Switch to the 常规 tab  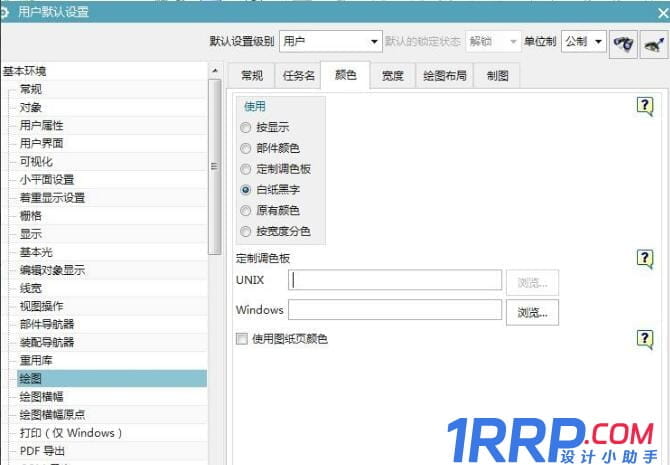252,76
